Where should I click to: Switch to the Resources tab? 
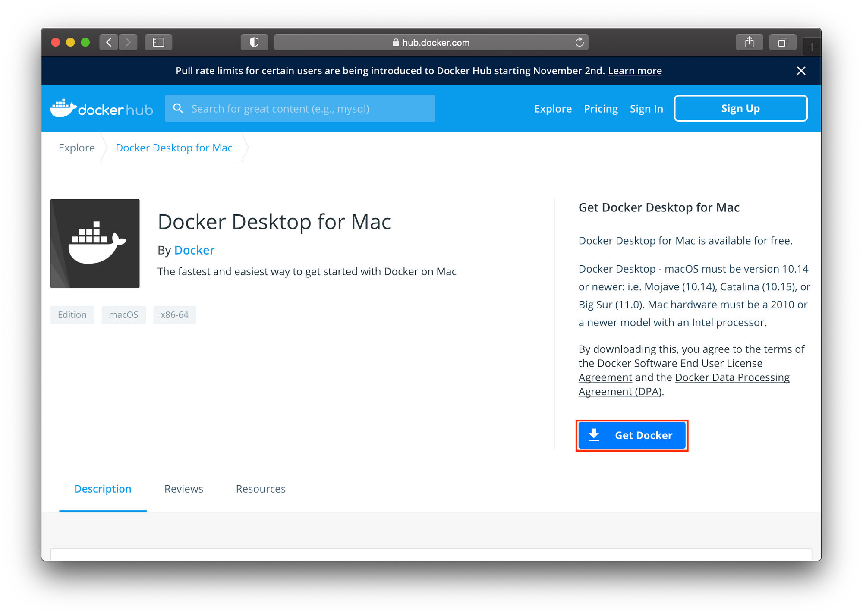261,489
